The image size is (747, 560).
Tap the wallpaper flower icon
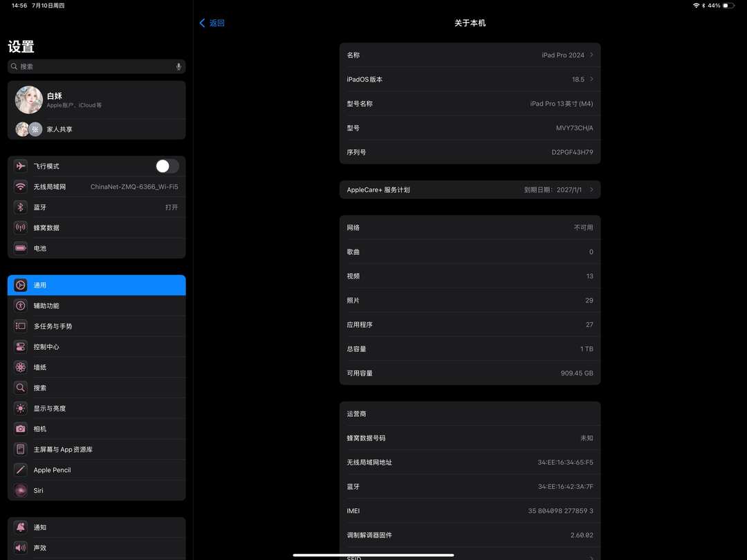click(x=21, y=367)
